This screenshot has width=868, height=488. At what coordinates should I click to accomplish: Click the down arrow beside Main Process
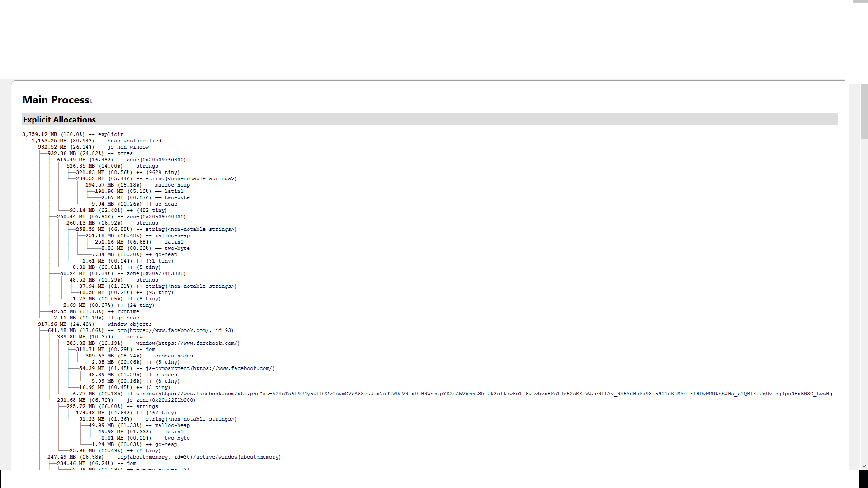point(91,101)
